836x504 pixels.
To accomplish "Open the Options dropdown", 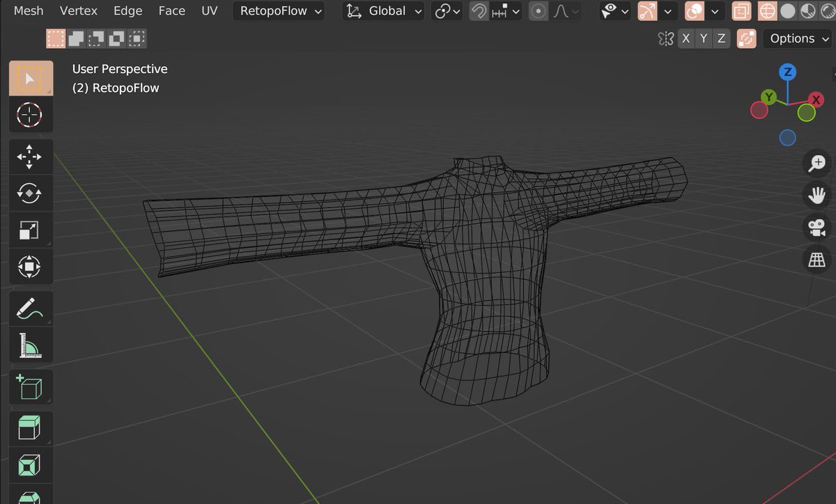I will pyautogui.click(x=798, y=38).
